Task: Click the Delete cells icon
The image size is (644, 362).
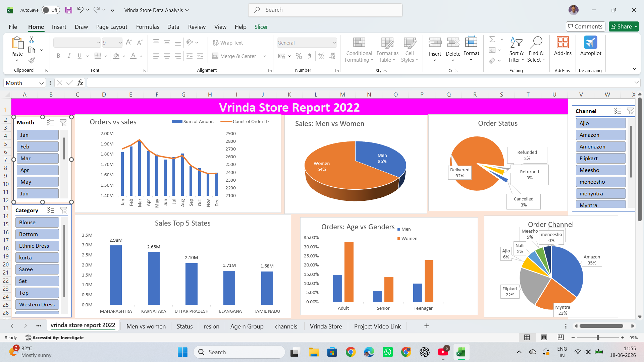Action: tap(453, 43)
